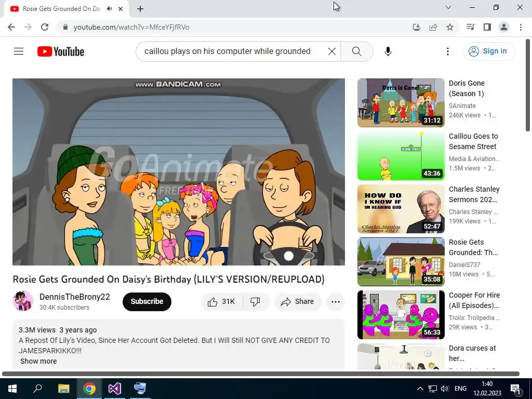Open the notification center
This screenshot has height=399, width=532.
[x=515, y=389]
